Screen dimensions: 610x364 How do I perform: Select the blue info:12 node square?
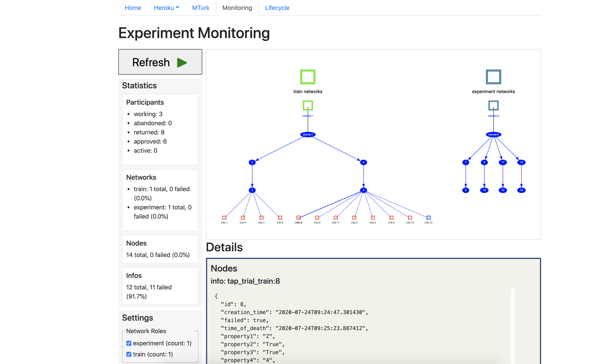[x=428, y=217]
